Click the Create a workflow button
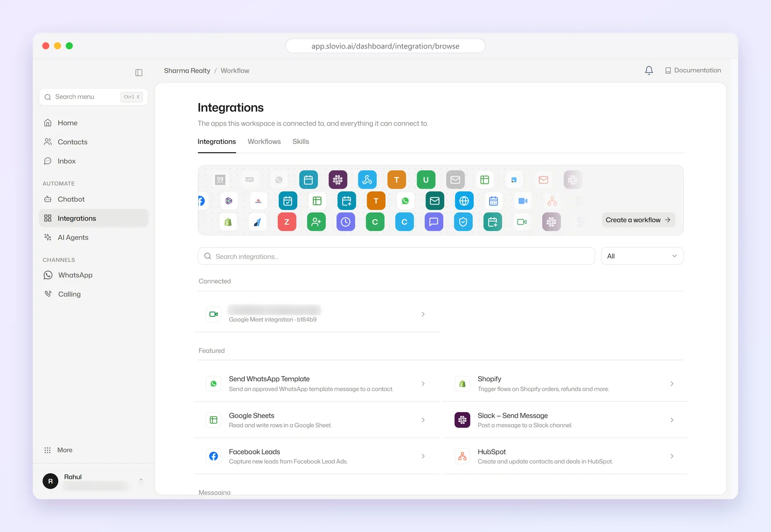771x532 pixels. 638,220
